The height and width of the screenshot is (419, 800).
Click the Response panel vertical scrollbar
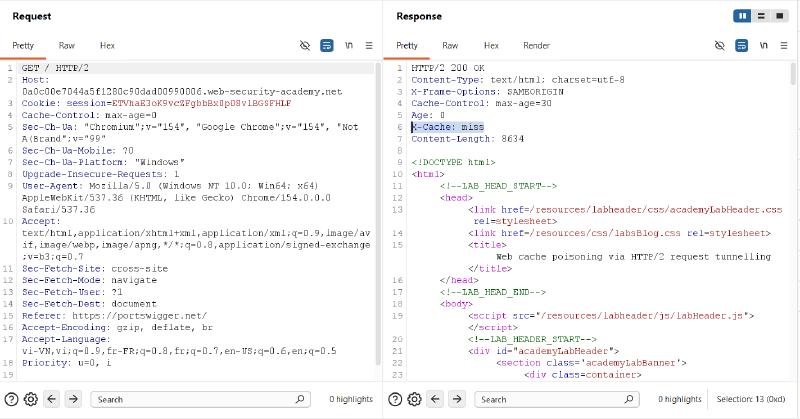click(x=793, y=74)
